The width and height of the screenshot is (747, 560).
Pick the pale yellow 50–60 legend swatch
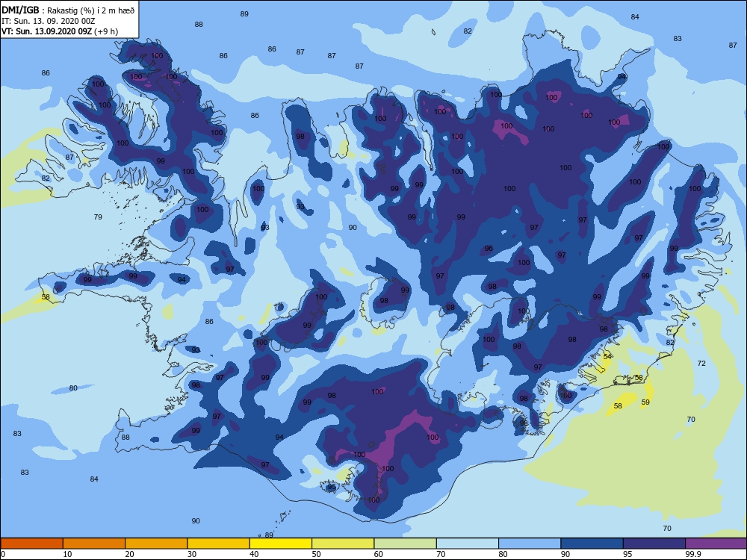point(343,544)
